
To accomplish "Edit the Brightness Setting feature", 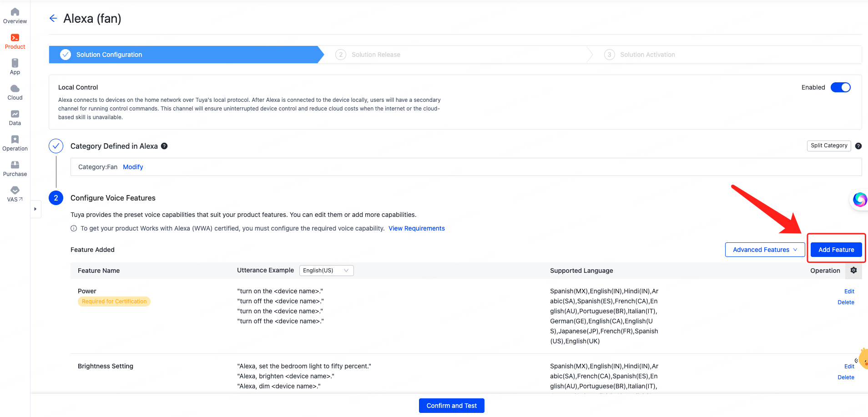I will (849, 367).
